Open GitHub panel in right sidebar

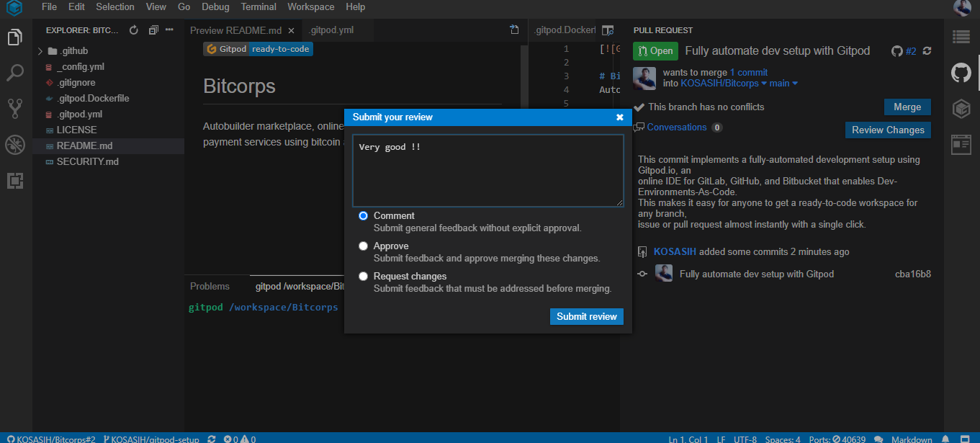point(961,73)
